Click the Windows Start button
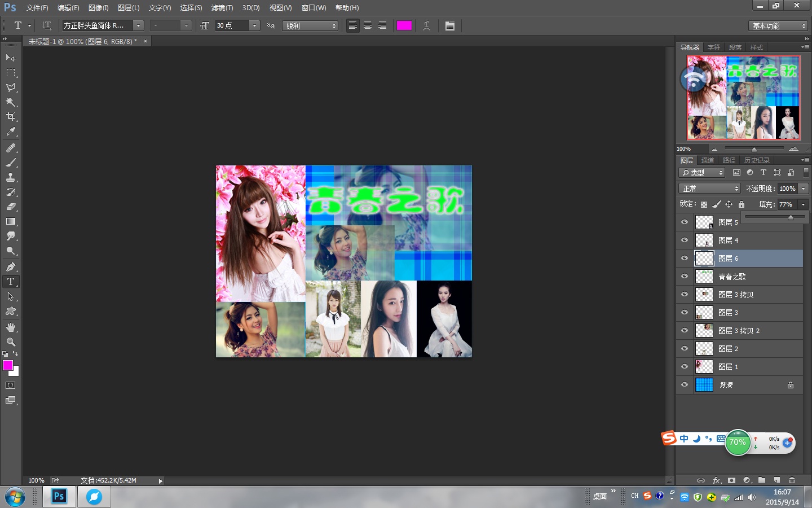812x508 pixels. tap(15, 497)
